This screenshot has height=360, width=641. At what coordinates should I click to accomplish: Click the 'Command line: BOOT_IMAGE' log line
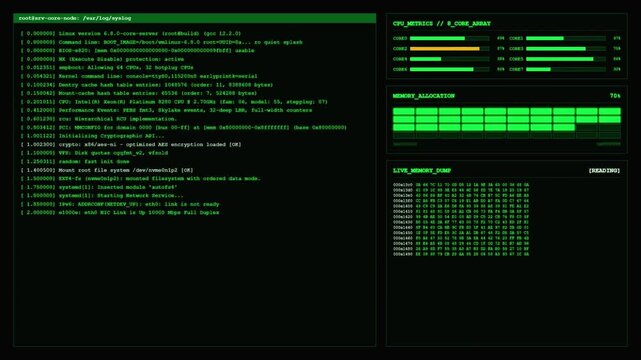coord(161,42)
